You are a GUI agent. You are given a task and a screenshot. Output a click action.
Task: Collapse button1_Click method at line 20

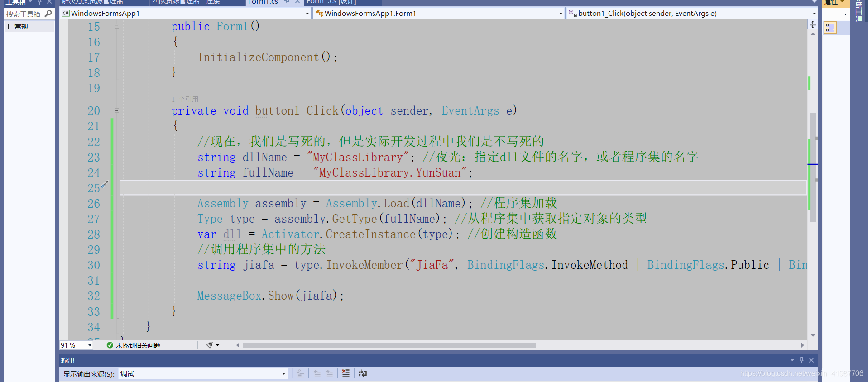(117, 110)
